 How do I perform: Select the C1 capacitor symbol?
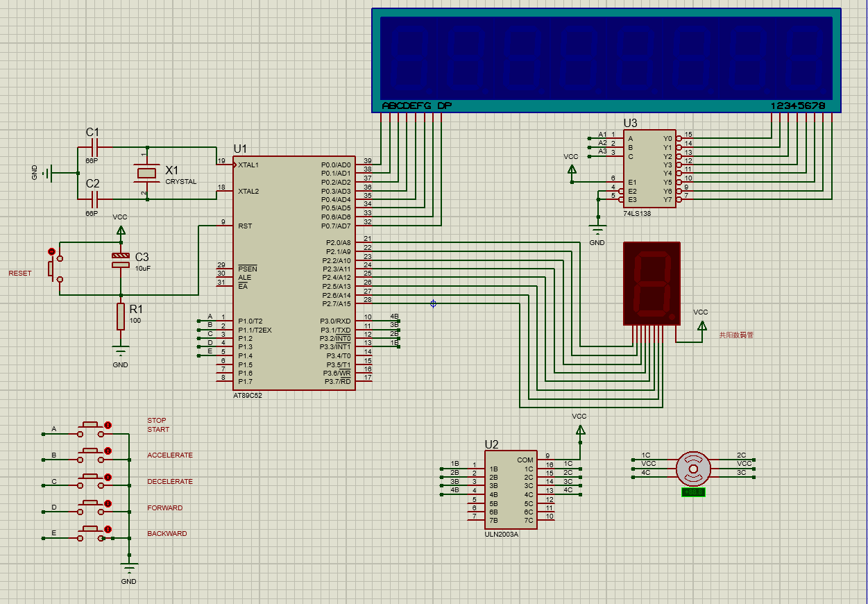[x=95, y=147]
